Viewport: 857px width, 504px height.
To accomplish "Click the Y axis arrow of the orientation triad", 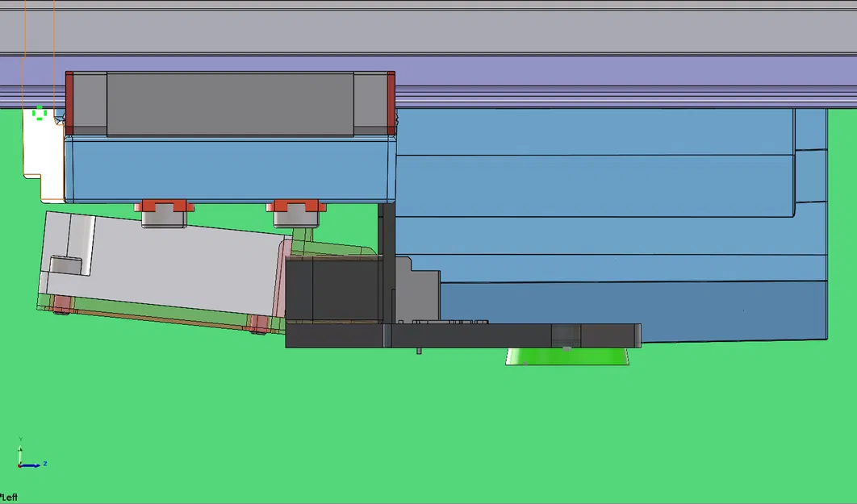I will pos(20,450).
